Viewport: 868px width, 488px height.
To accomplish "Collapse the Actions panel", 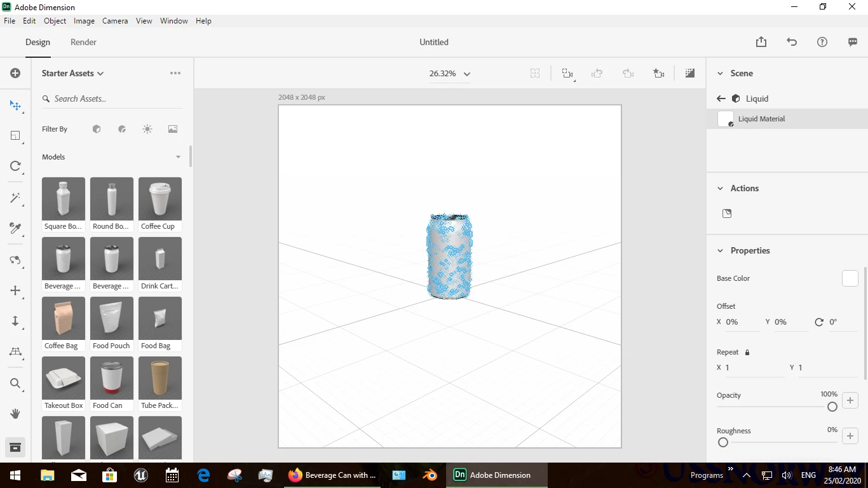I will coord(720,188).
